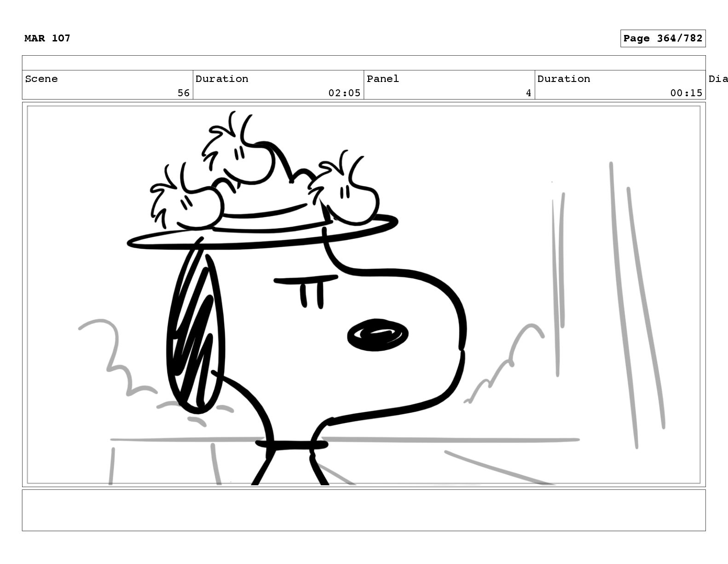This screenshot has width=728, height=564.
Task: Select scene number value '56'
Action: pos(184,93)
